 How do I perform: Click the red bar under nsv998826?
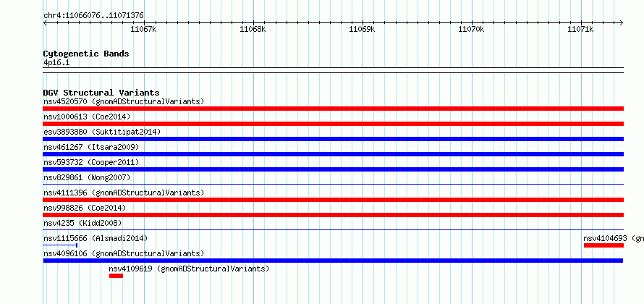pos(333,215)
